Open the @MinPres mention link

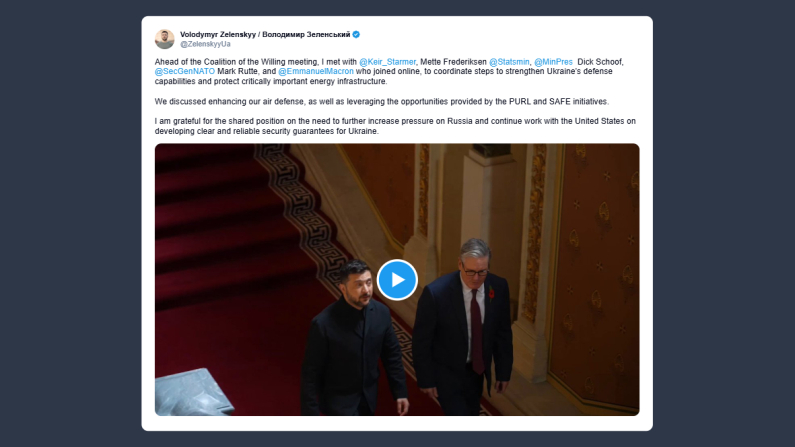click(x=553, y=62)
